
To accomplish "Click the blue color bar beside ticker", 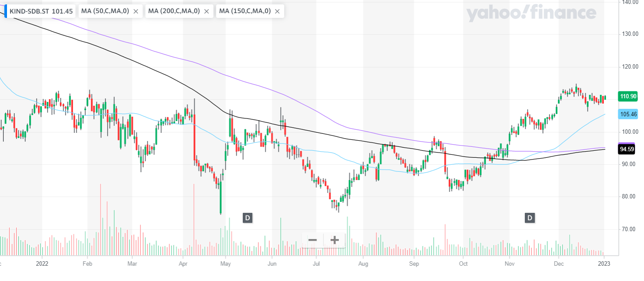I will (x=5, y=11).
